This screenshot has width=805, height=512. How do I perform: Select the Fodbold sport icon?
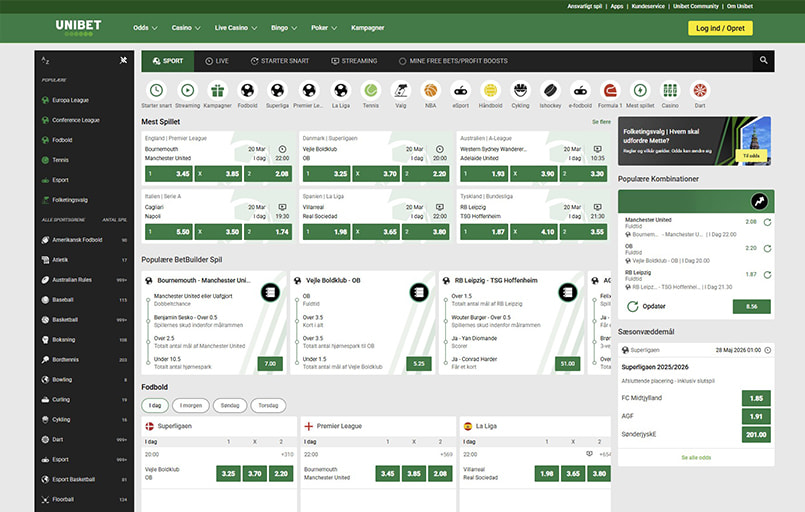247,90
